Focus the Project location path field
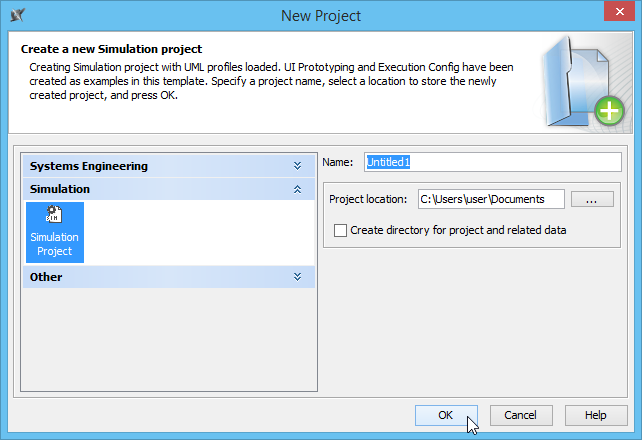Viewport: 642px width, 440px height. [490, 200]
